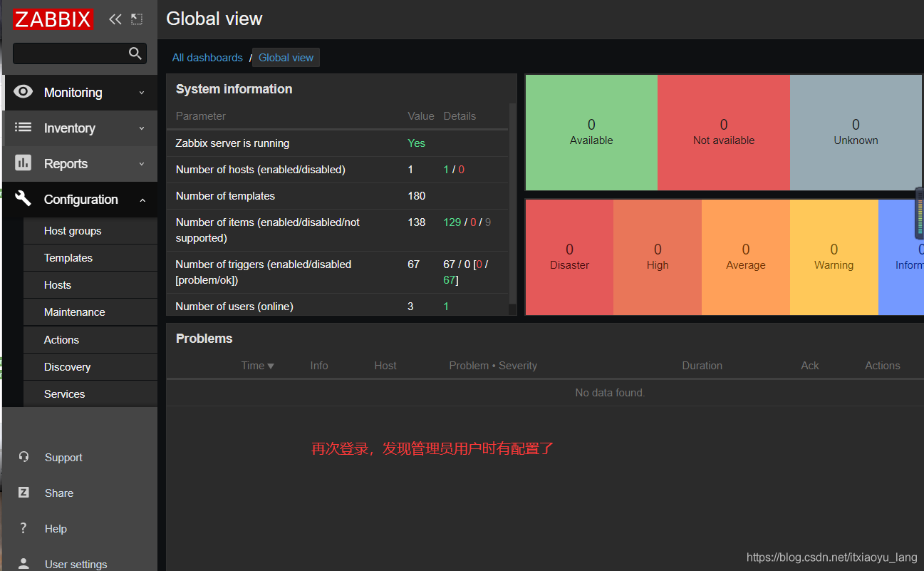Click Global view breadcrumb
924x571 pixels.
point(286,58)
